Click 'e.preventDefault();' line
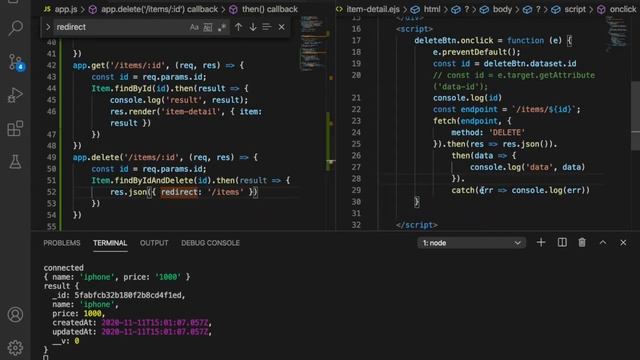The width and height of the screenshot is (640, 360). (x=477, y=52)
